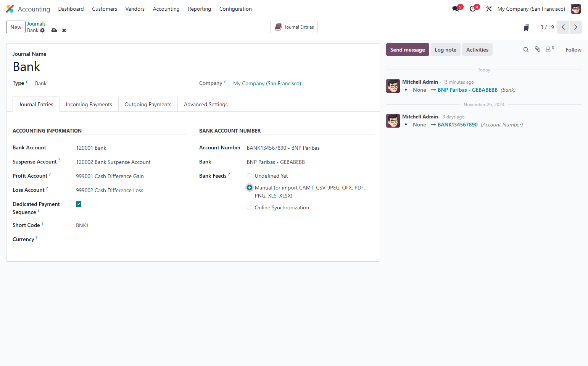
Task: Open the Accounting app home icon
Action: tap(10, 9)
